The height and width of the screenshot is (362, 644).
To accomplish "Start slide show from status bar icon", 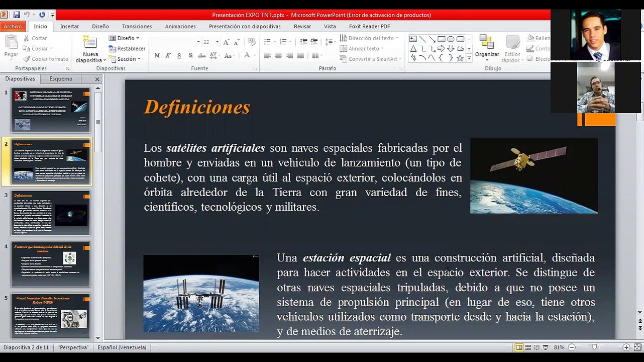I will click(x=546, y=347).
